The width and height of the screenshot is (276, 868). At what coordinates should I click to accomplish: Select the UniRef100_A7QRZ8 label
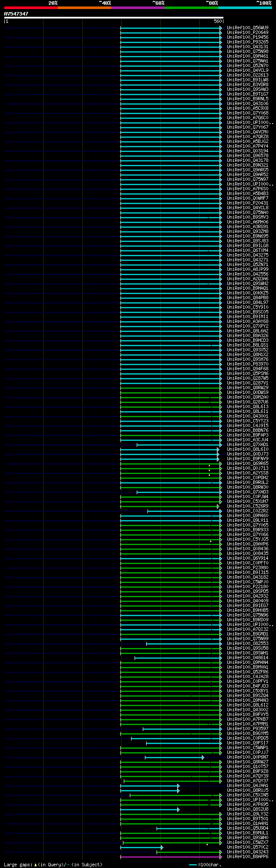click(x=248, y=136)
